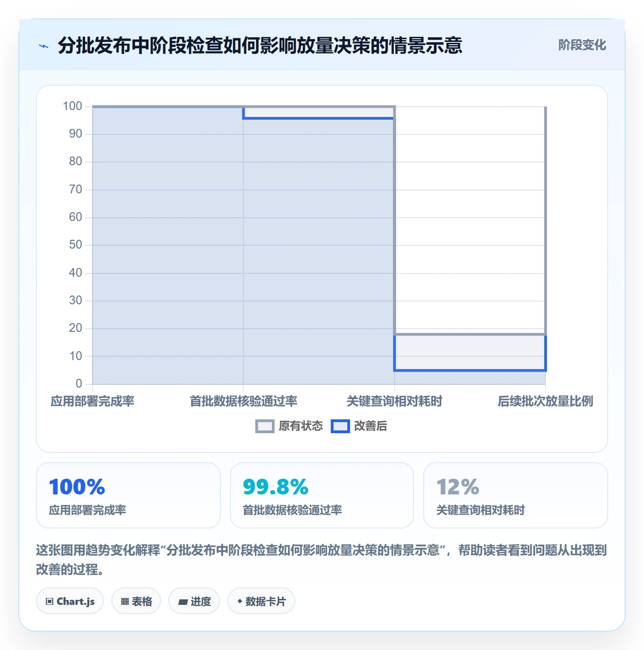
Task: Click x-axis label 关键查询相对耗时
Action: 394,401
